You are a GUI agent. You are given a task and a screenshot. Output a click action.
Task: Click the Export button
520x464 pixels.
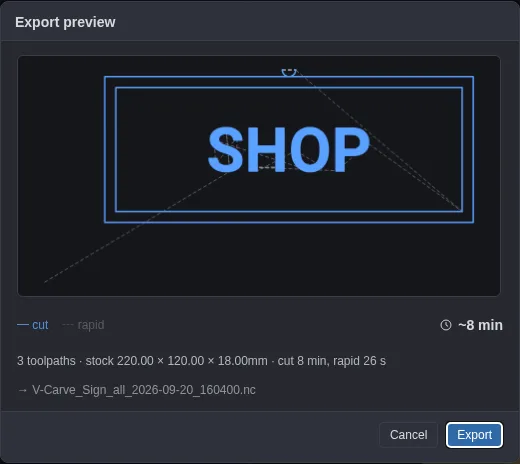(x=474, y=435)
